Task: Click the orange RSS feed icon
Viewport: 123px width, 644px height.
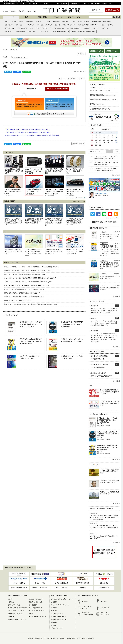Action: coord(116,214)
